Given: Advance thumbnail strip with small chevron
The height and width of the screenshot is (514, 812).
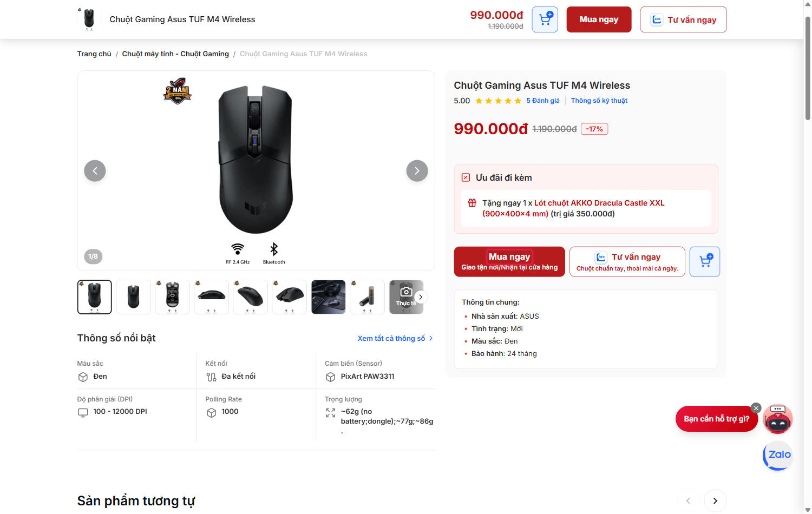Looking at the screenshot, I should (421, 297).
